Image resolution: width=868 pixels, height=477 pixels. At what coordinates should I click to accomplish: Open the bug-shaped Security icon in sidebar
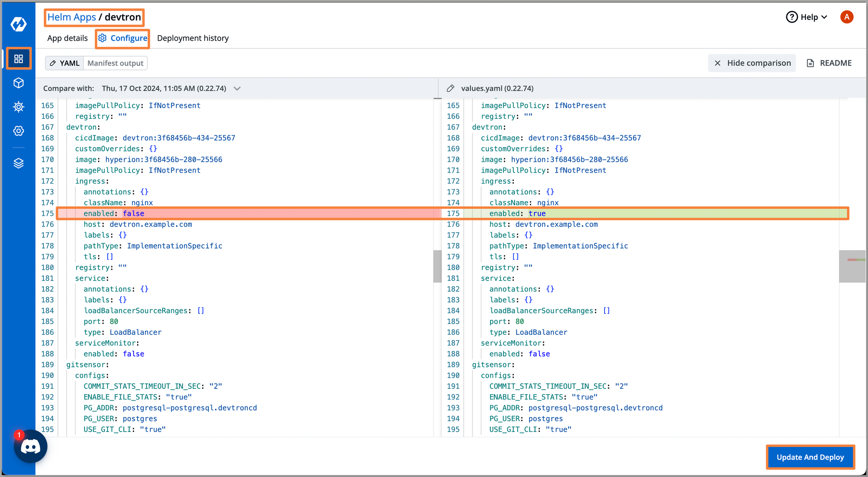coord(19,107)
